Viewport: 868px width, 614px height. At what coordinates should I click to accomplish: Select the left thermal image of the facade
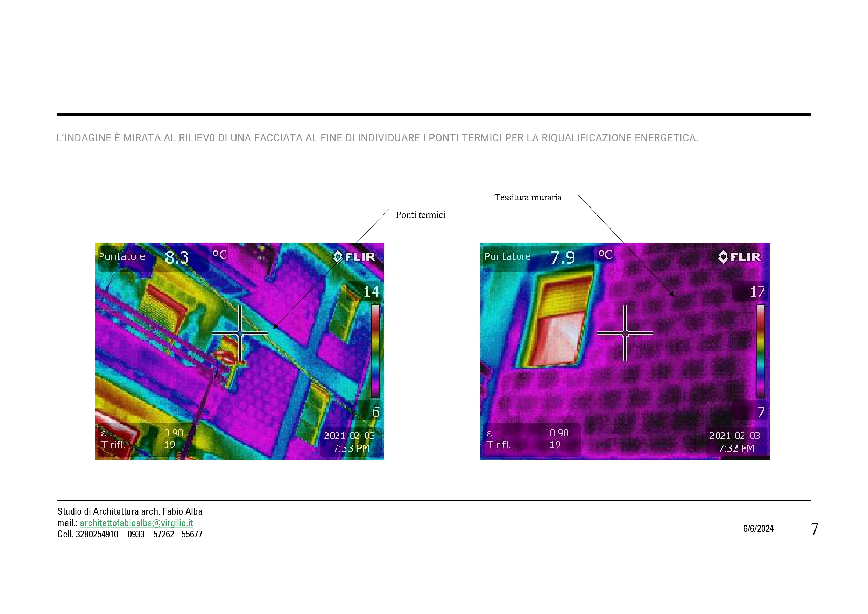coord(240,351)
